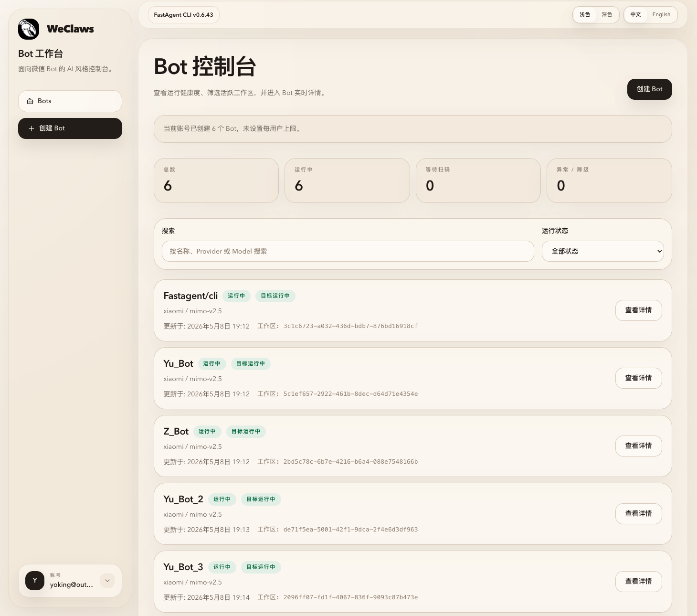Image resolution: width=697 pixels, height=616 pixels.
Task: Click the WeClaws lobster logo icon
Action: (29, 29)
